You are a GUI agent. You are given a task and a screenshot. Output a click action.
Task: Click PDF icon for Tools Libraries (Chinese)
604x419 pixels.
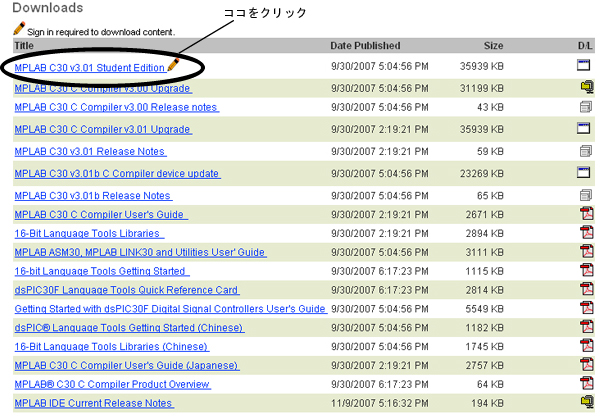(587, 345)
